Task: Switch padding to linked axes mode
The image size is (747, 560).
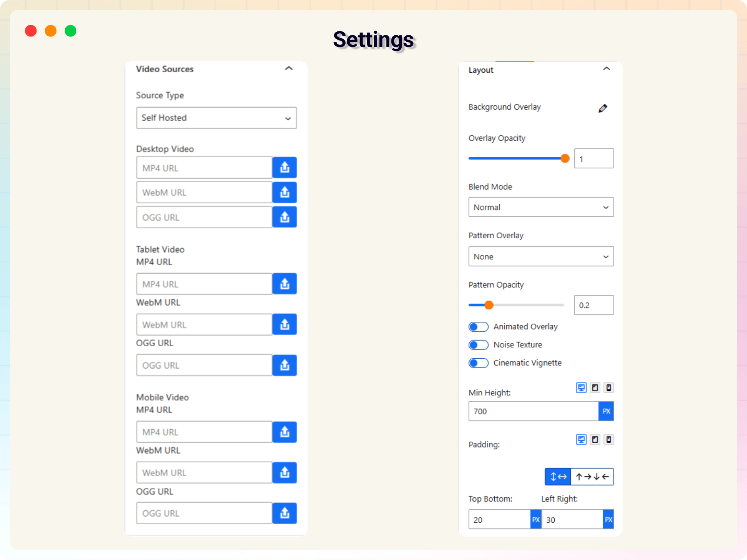Action: pyautogui.click(x=558, y=477)
